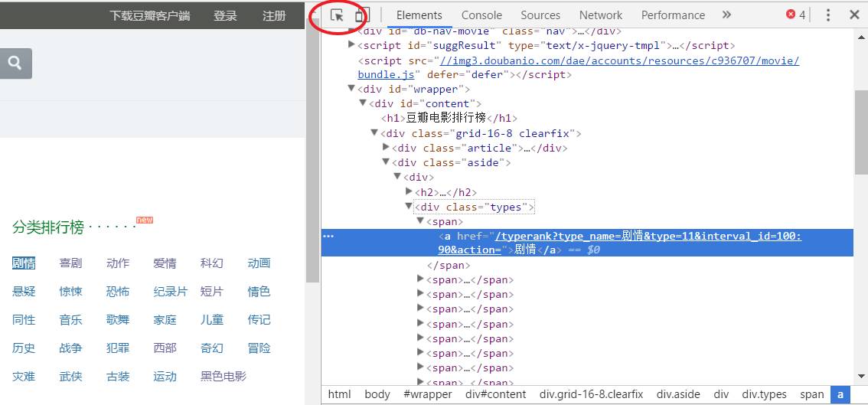Expand the suggResult script node
Image resolution: width=868 pixels, height=405 pixels.
pos(351,44)
